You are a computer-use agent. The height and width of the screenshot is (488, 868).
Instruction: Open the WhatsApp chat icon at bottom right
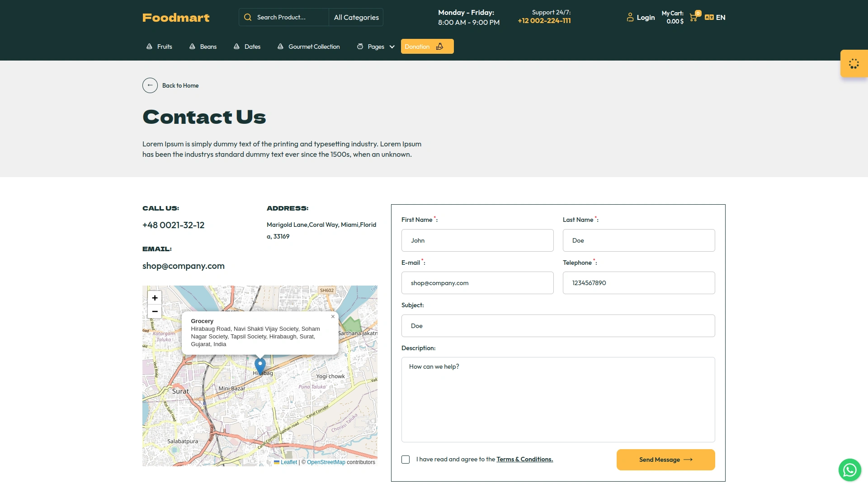[850, 470]
